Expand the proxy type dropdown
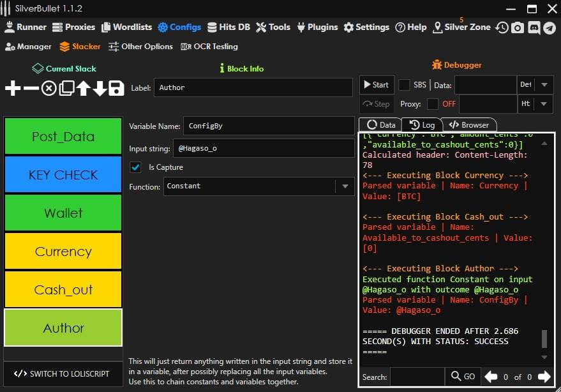The height and width of the screenshot is (392, 561). 544,103
